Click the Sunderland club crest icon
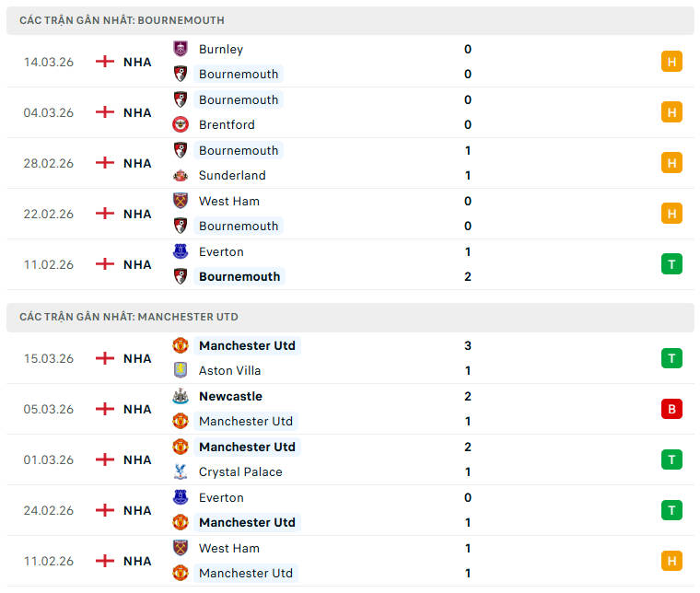700x593 pixels. 181,175
